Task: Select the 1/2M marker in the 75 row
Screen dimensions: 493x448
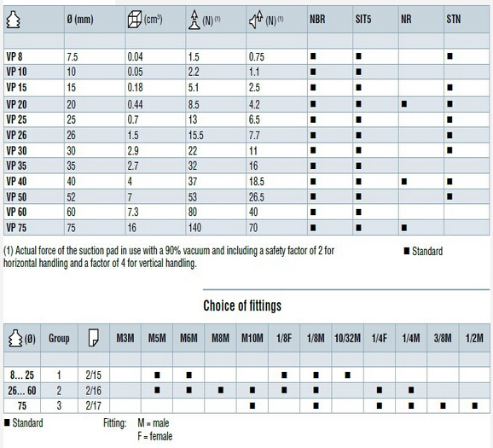Action: point(475,406)
